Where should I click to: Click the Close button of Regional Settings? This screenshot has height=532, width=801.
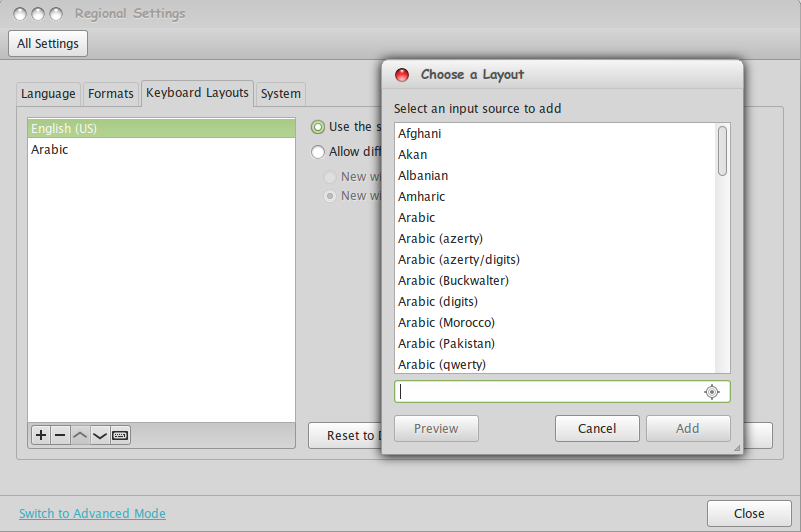coord(749,513)
